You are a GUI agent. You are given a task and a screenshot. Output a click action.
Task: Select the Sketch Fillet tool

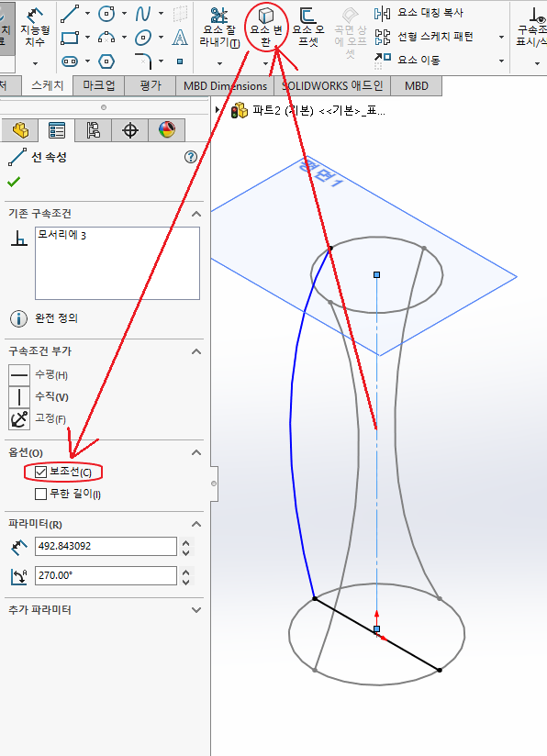point(143,61)
